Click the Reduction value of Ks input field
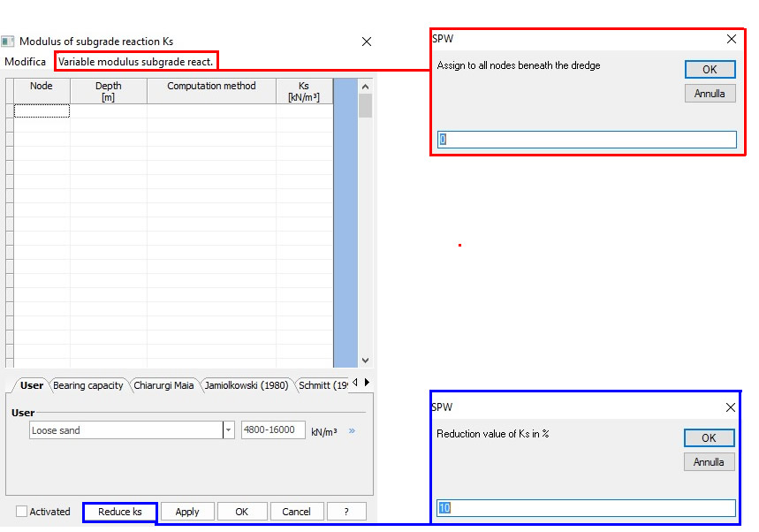The width and height of the screenshot is (759, 532). point(586,508)
